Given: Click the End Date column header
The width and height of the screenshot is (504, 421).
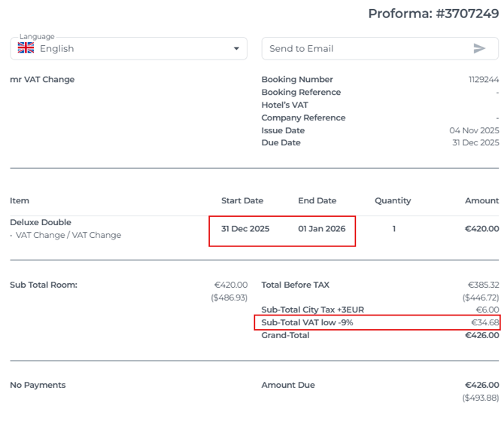Looking at the screenshot, I should [x=317, y=200].
